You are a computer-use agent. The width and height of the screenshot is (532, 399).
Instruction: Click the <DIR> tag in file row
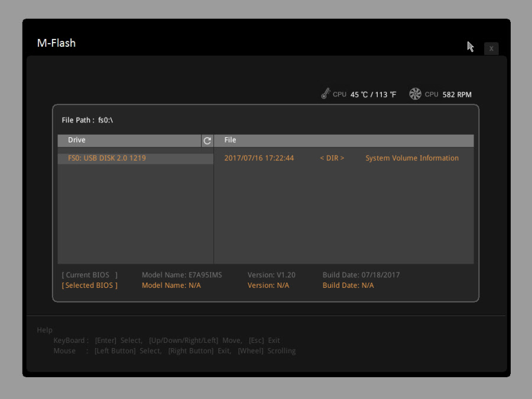point(332,158)
